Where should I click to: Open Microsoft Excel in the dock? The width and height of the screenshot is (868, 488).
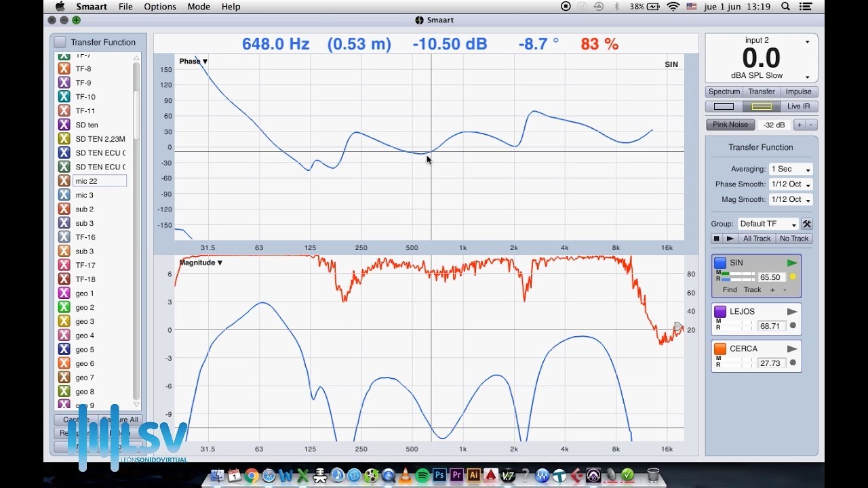pos(302,476)
